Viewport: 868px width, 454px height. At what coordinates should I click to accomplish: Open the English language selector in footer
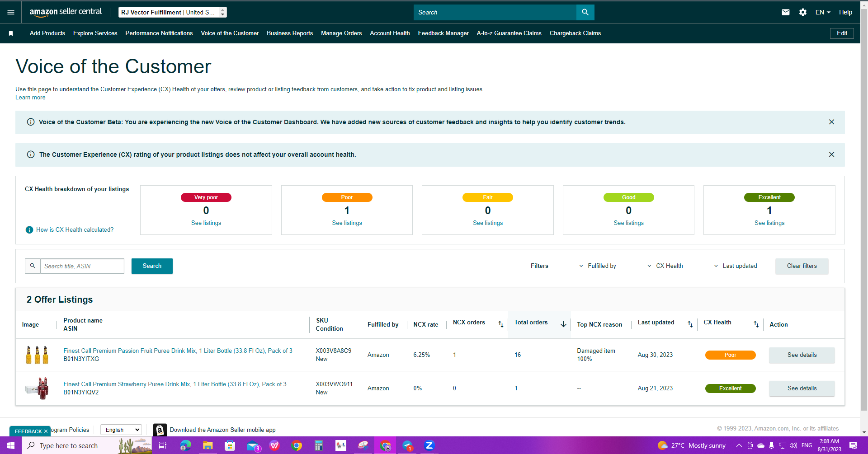point(121,430)
